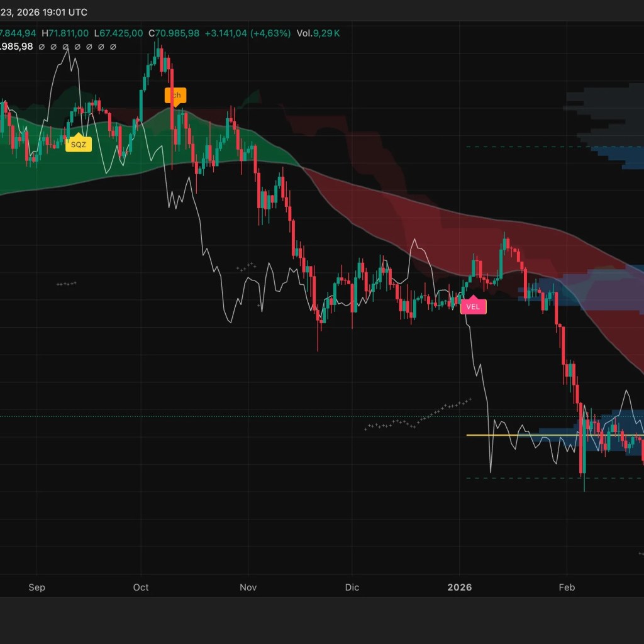Click the Nov label on time axis
Viewport: 644px width, 644px height.
pos(248,587)
